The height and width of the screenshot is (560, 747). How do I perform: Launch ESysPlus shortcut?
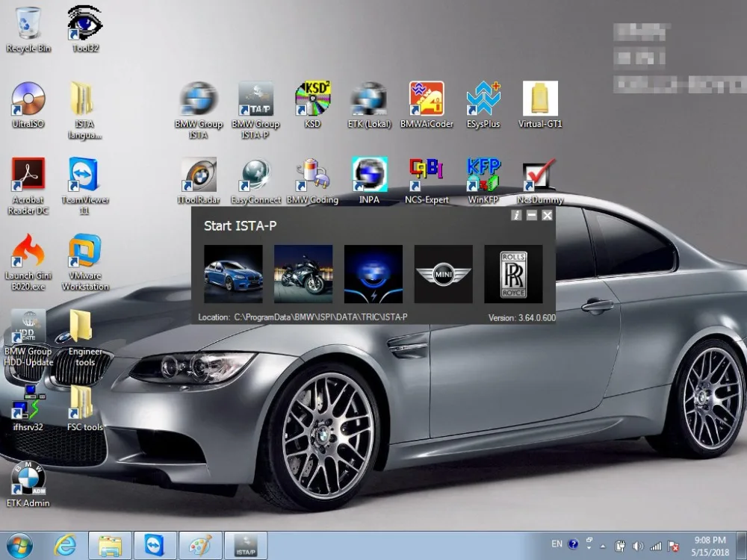coord(483,105)
